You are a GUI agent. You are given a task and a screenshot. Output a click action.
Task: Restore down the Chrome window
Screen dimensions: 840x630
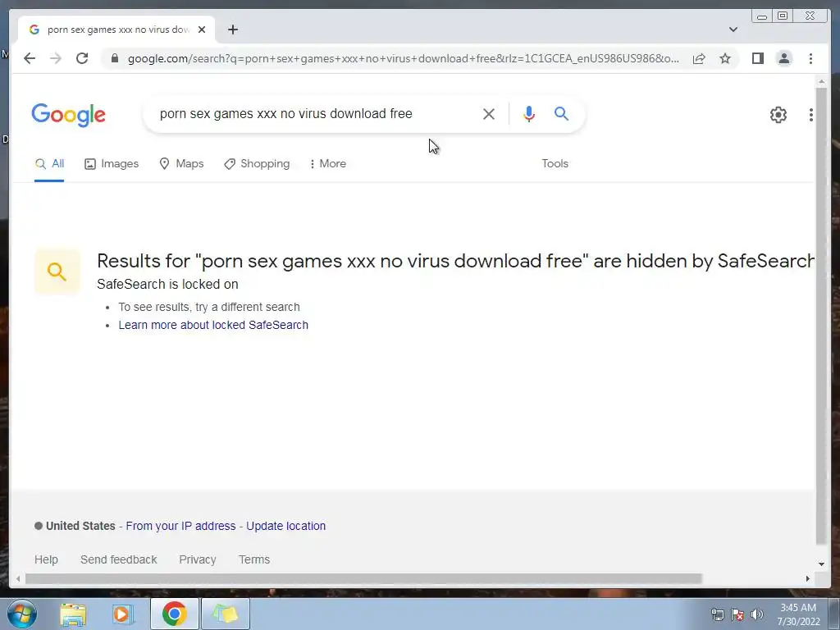(x=783, y=16)
